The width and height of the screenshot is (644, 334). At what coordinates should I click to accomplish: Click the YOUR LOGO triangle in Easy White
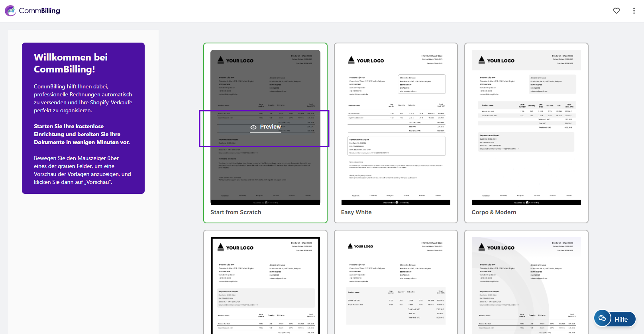click(x=351, y=60)
